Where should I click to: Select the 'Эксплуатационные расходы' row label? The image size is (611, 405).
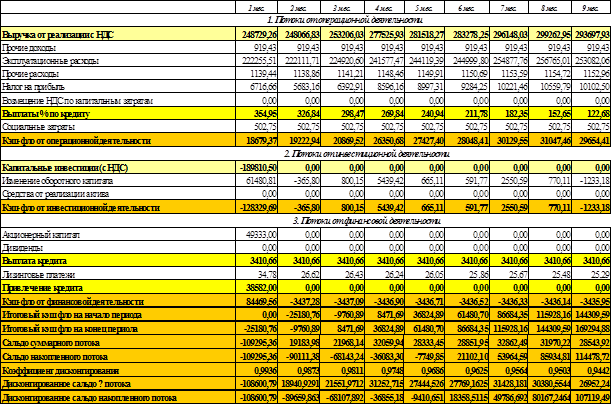pyautogui.click(x=52, y=60)
